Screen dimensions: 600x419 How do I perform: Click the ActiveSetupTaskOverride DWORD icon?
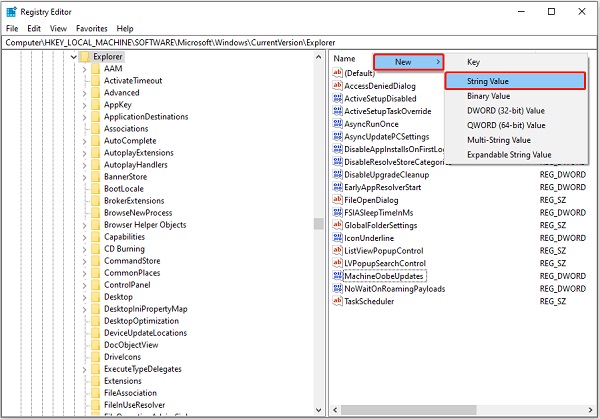click(x=338, y=111)
